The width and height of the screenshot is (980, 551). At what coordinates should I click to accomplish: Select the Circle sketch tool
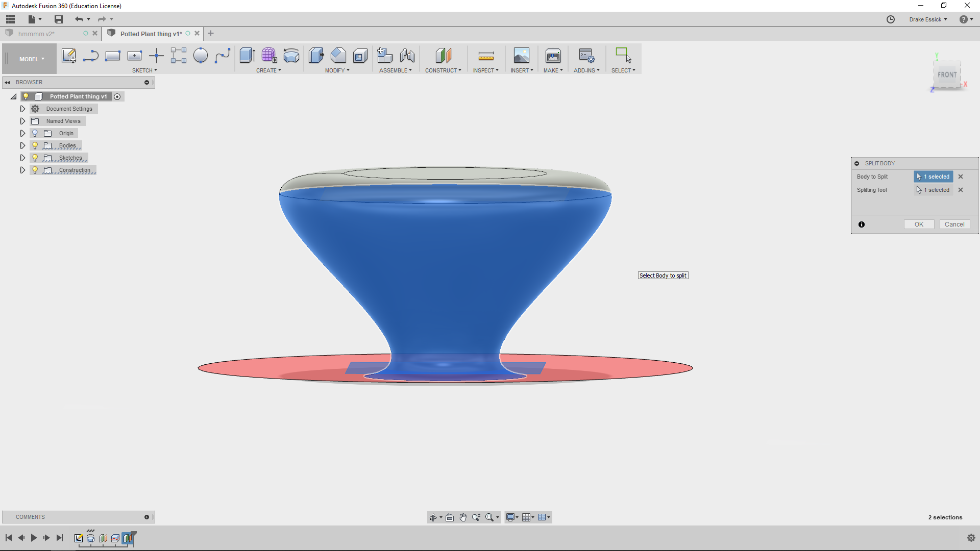200,56
